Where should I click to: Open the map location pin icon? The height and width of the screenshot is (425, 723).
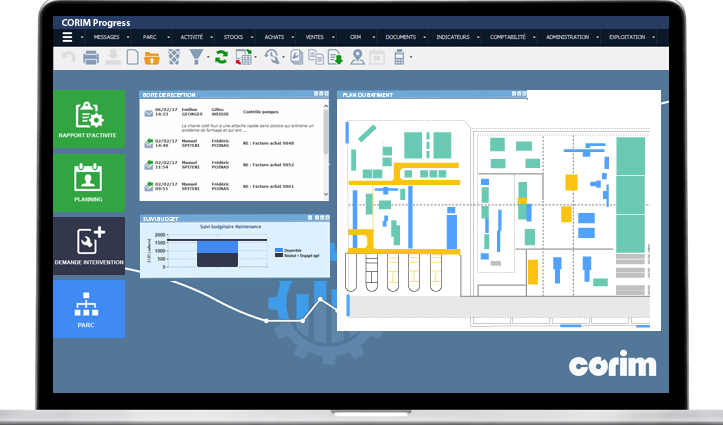357,57
